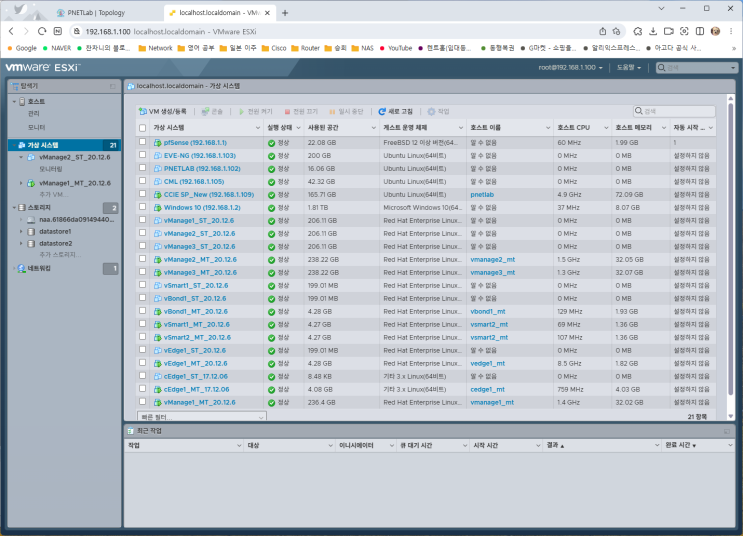
Task: Click the Console toolbar button
Action: tap(212, 112)
